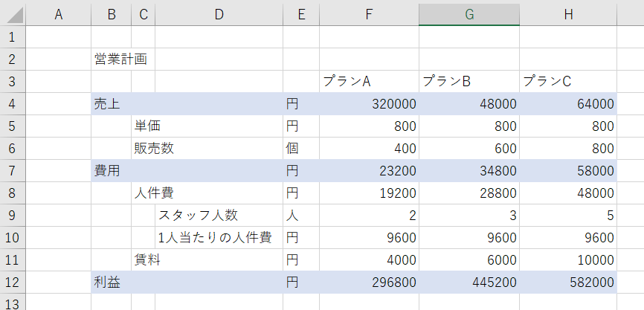This screenshot has width=644, height=310.
Task: Select column C header
Action: click(144, 15)
